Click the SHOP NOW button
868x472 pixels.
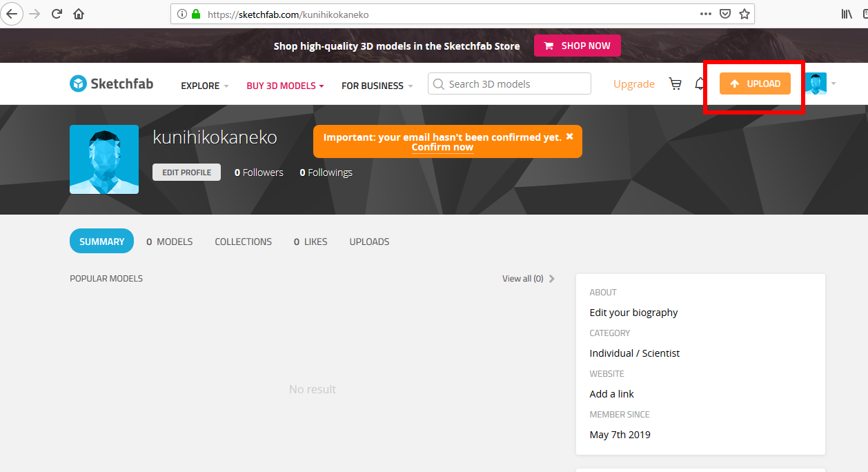pos(578,46)
